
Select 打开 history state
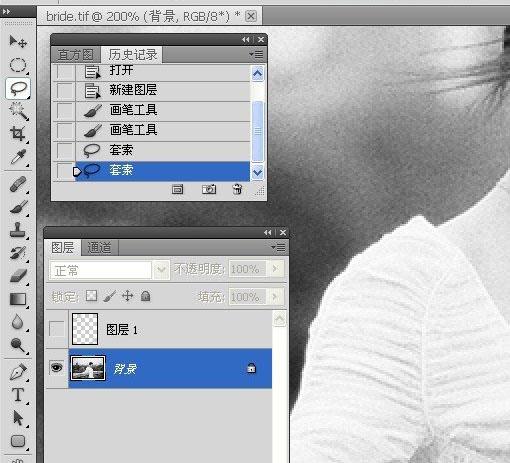(163, 71)
